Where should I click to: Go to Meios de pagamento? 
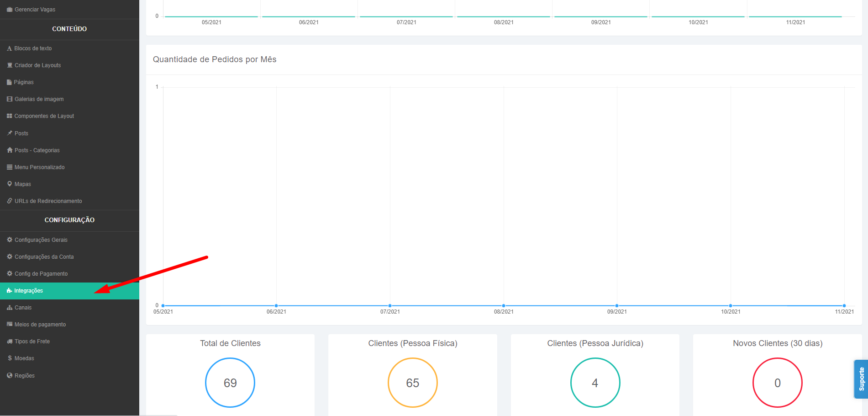click(69, 325)
